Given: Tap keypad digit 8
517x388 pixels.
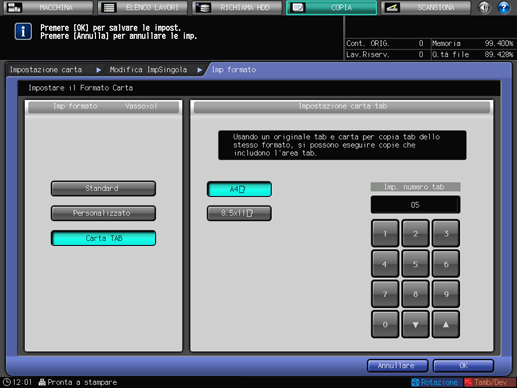Looking at the screenshot, I should click(415, 294).
